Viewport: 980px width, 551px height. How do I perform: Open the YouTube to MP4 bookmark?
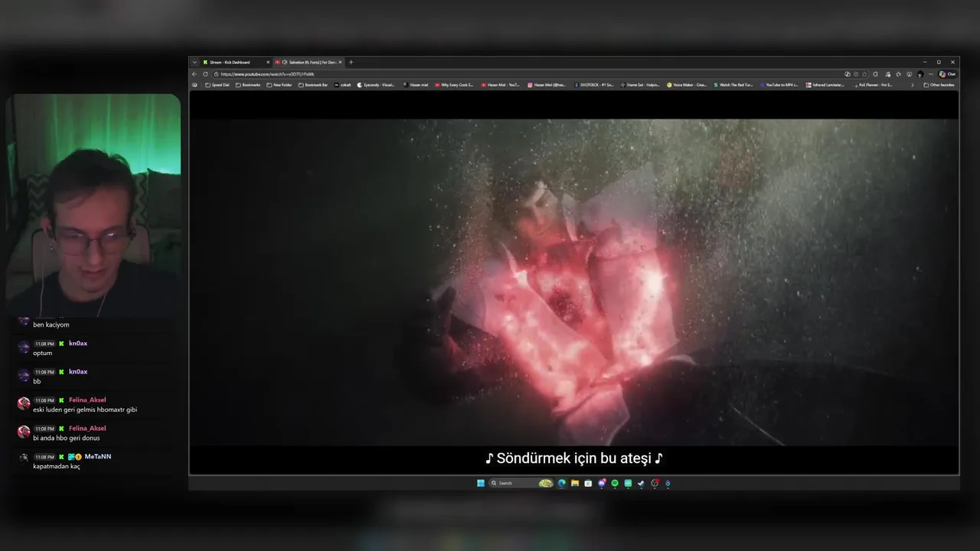(x=779, y=85)
